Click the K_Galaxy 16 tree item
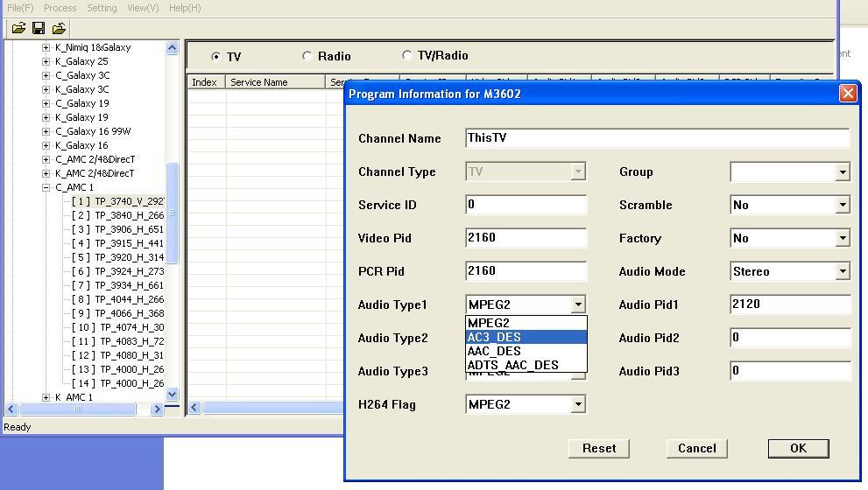 tap(81, 145)
